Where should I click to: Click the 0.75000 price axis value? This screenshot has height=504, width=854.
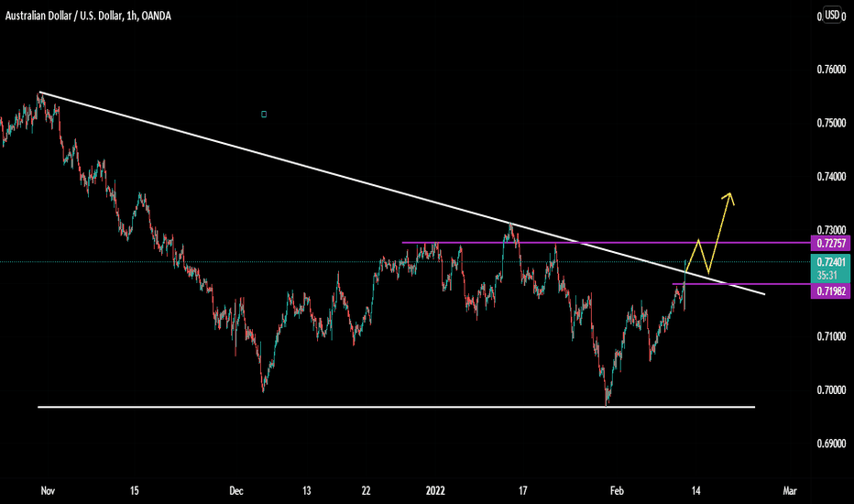coord(831,123)
